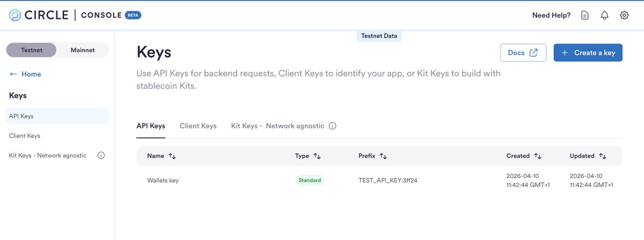Click info icon beside Kit Keys tab
This screenshot has height=240, width=644.
(x=332, y=126)
